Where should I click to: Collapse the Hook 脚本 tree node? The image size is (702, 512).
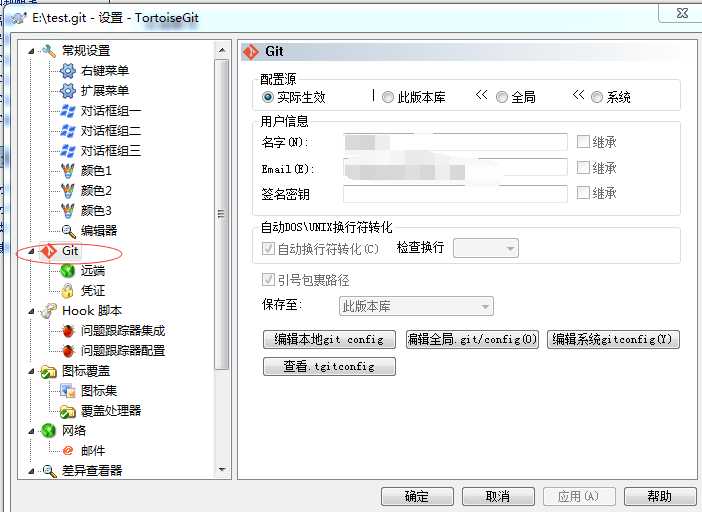pyautogui.click(x=31, y=311)
